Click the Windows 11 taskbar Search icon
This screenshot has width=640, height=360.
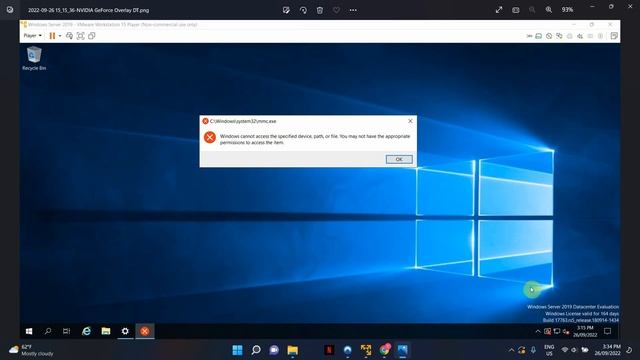(x=256, y=350)
